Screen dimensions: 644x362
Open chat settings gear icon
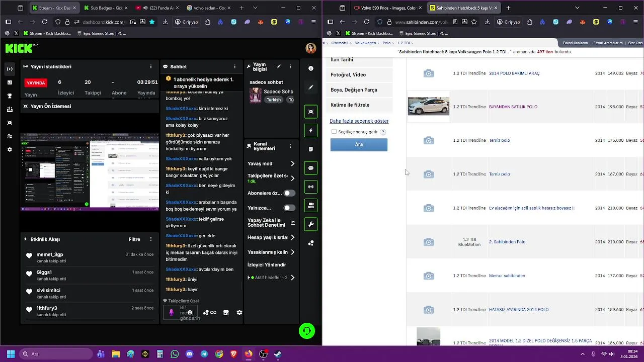coord(239,312)
